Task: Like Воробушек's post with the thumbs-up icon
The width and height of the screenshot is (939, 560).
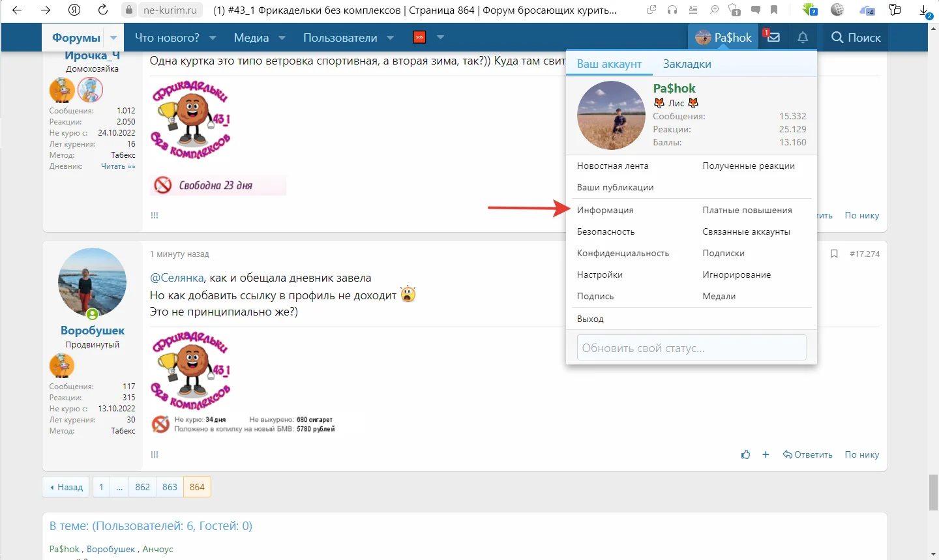Action: coord(745,454)
